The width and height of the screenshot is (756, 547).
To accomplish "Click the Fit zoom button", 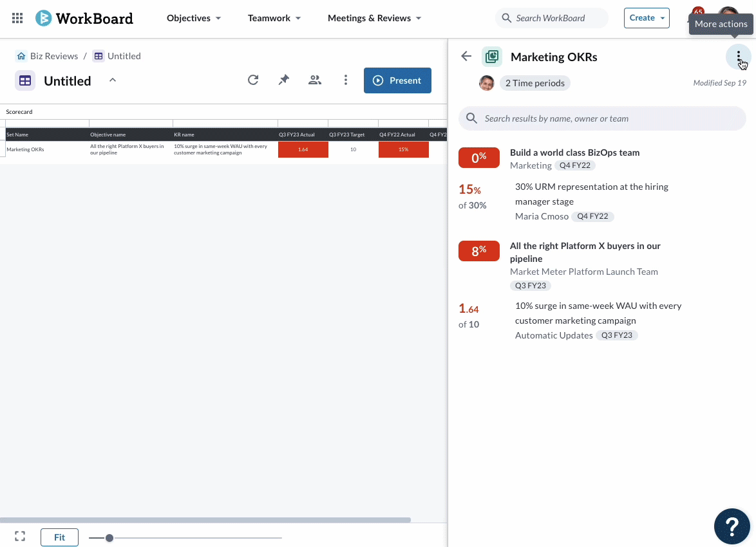I will [59, 537].
